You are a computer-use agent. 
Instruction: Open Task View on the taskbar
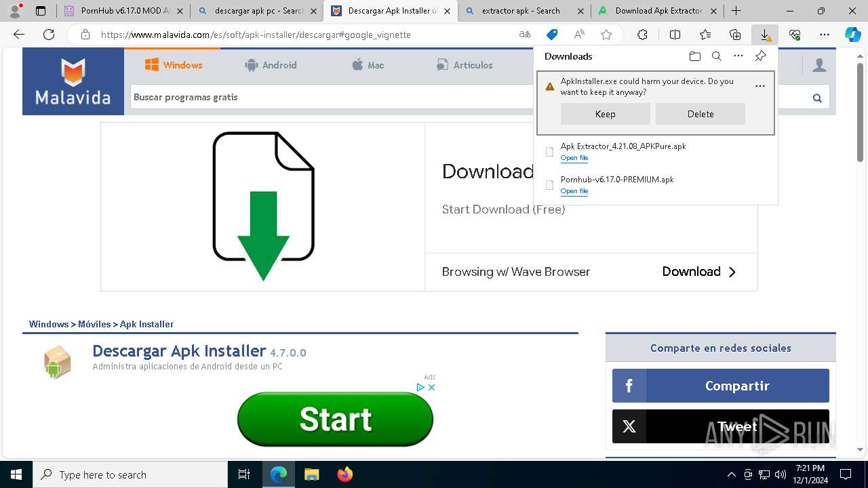pos(244,474)
